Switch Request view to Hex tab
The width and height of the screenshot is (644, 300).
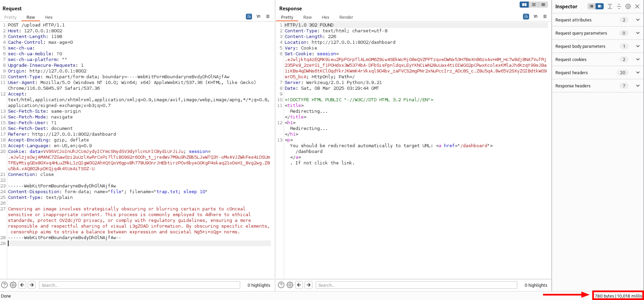[49, 17]
